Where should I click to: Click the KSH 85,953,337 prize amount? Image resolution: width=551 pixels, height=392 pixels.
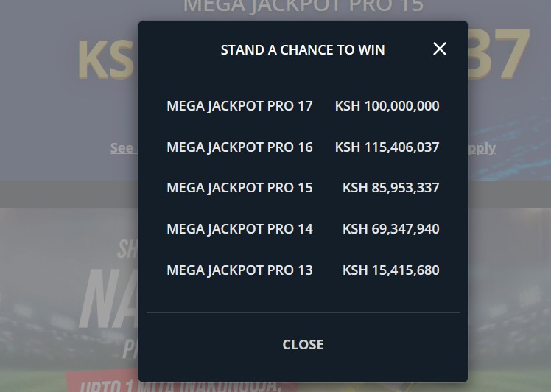click(x=390, y=188)
